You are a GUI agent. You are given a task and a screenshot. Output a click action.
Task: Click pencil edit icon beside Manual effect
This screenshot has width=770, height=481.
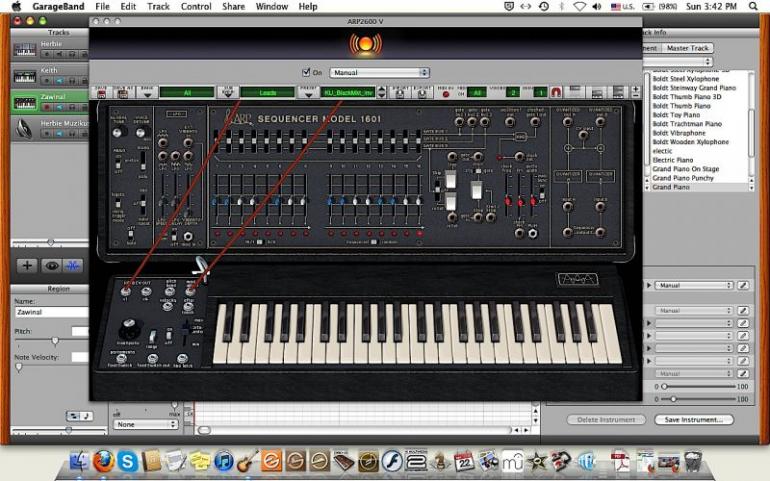click(x=743, y=285)
